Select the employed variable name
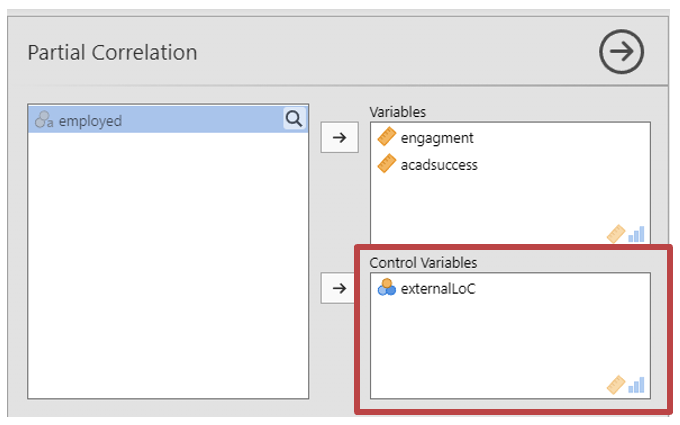Screen dimensions: 680x425 pos(90,121)
